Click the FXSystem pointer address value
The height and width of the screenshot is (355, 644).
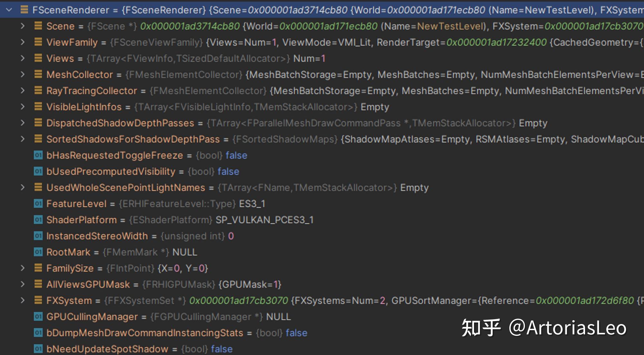tap(238, 301)
